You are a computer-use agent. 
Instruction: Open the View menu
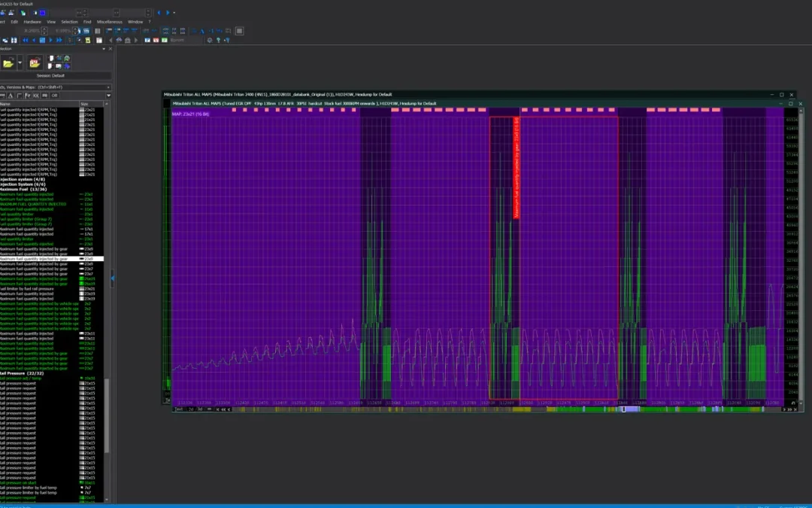click(x=51, y=22)
